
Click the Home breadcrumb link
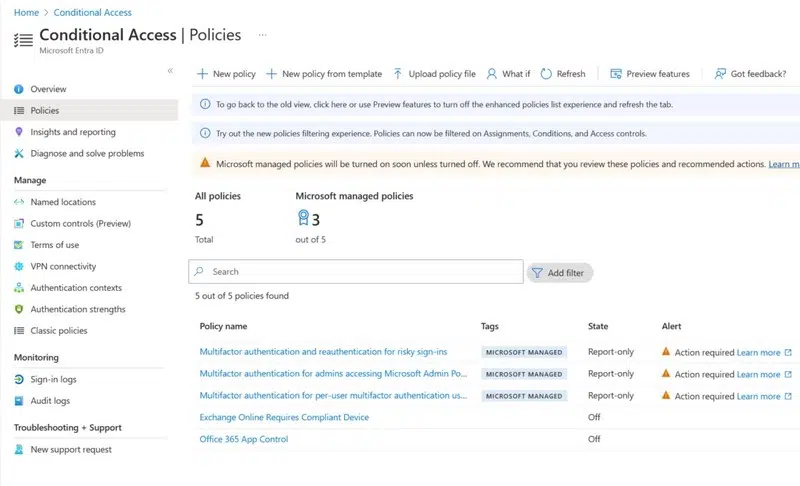point(27,12)
